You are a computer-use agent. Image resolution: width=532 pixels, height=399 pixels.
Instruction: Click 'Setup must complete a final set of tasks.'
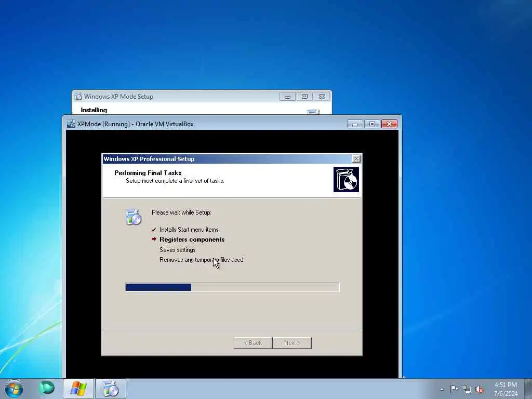175,181
